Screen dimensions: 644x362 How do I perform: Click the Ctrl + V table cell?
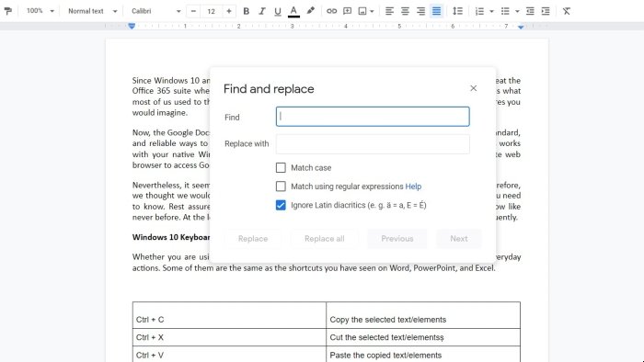[229, 355]
